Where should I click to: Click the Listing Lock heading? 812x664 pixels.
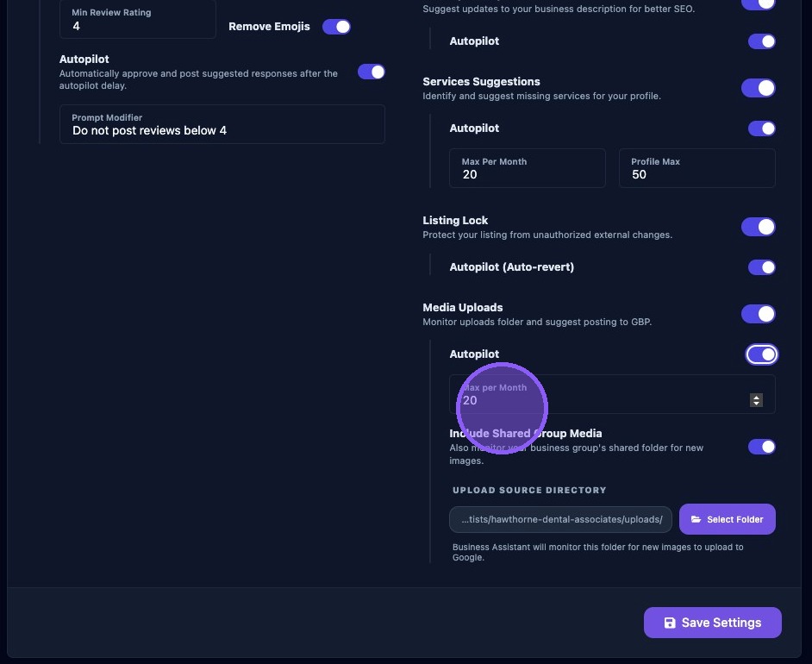(455, 220)
